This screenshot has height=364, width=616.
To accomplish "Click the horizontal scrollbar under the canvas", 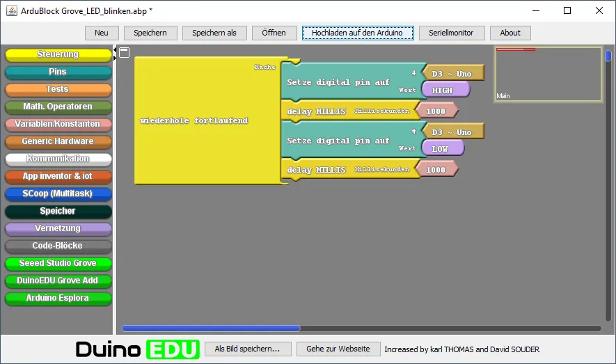I will (x=211, y=329).
